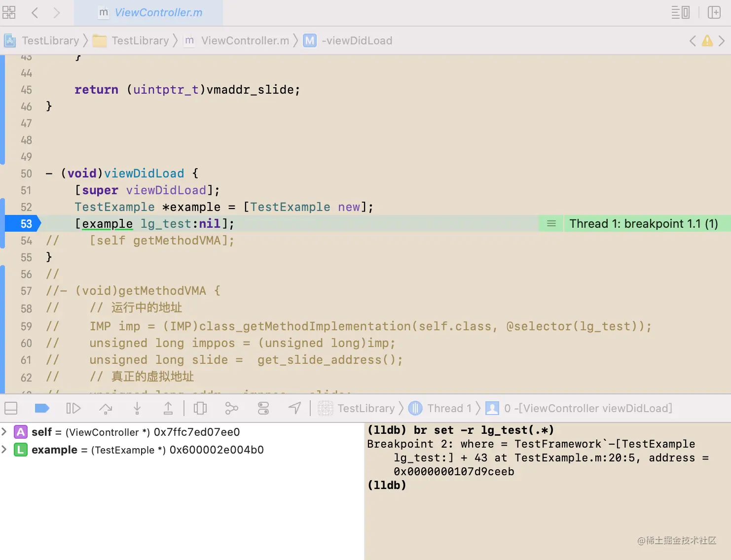Expand the example variable
731x560 pixels.
[4, 450]
